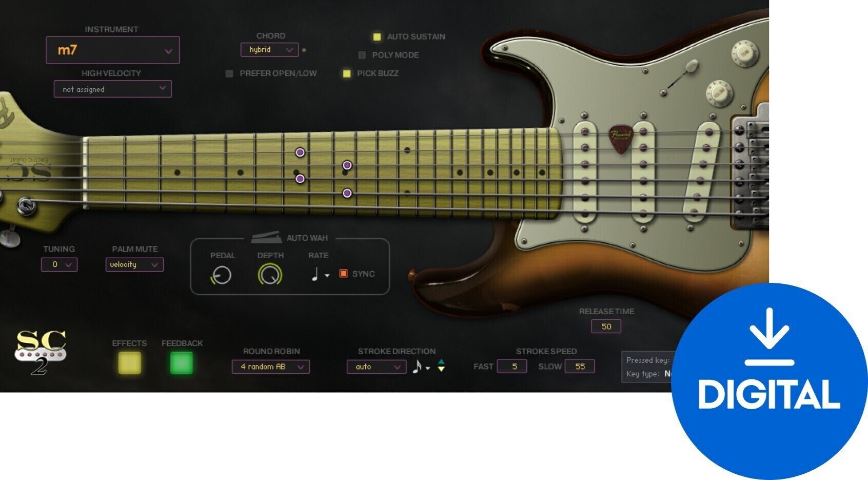This screenshot has height=480, width=868.
Task: Adjust the Pedal knob in Auto Wah
Action: pyautogui.click(x=223, y=274)
